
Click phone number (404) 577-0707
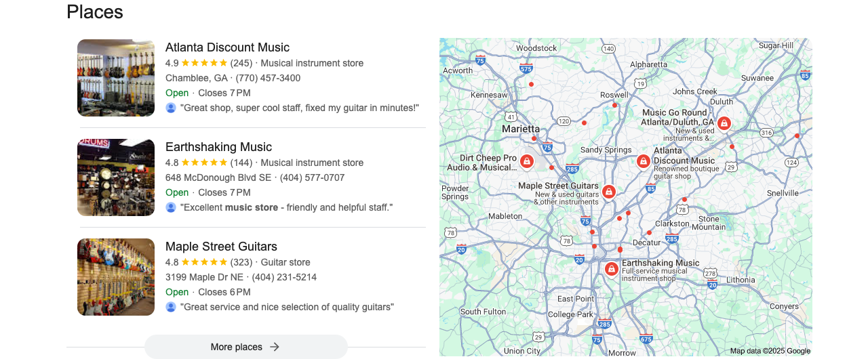point(312,177)
